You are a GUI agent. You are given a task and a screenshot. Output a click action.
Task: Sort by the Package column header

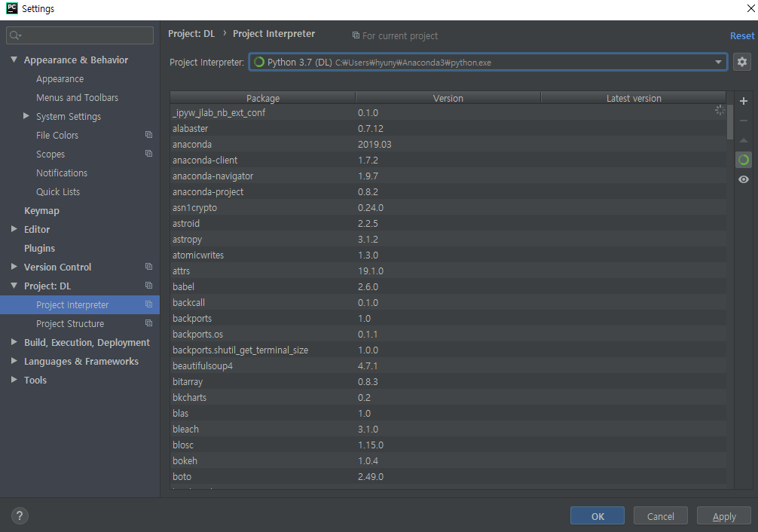(x=262, y=98)
